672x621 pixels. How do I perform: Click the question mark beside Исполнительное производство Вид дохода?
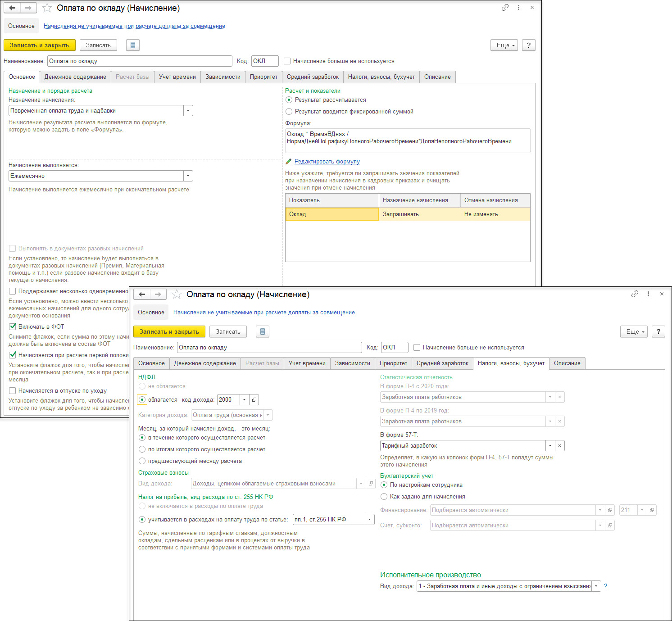tap(606, 586)
